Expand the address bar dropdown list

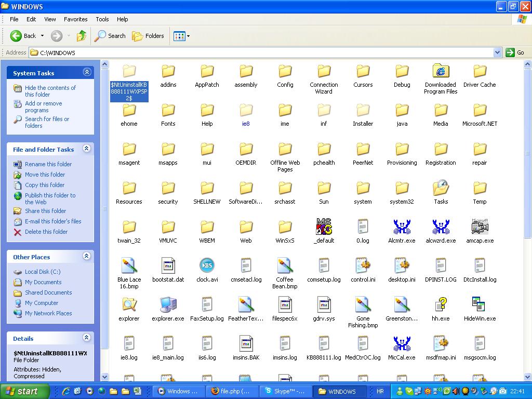click(x=497, y=52)
